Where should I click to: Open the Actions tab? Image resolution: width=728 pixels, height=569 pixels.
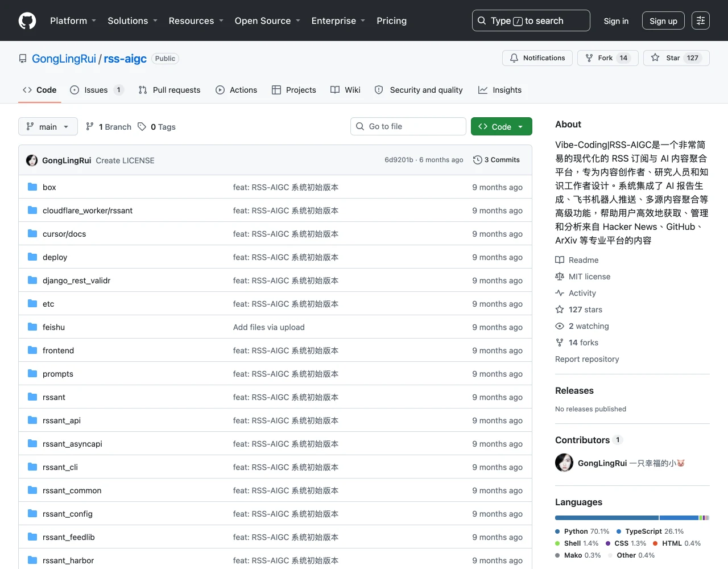237,90
